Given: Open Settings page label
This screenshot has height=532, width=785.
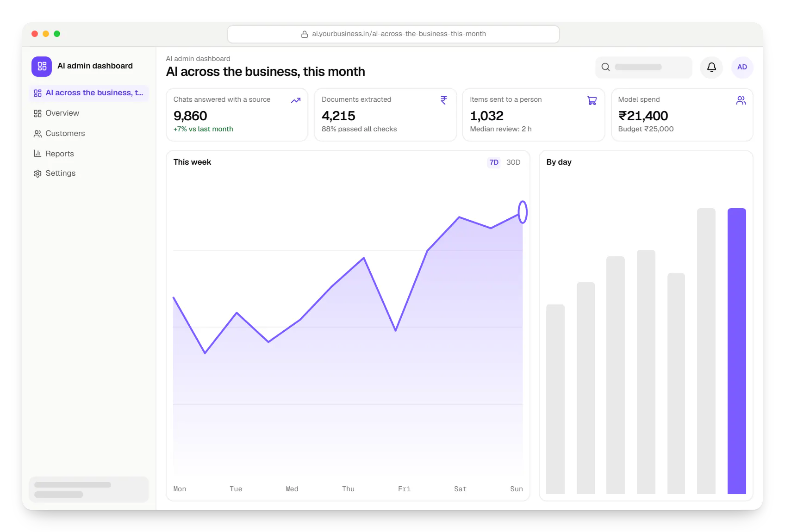Looking at the screenshot, I should (x=61, y=173).
